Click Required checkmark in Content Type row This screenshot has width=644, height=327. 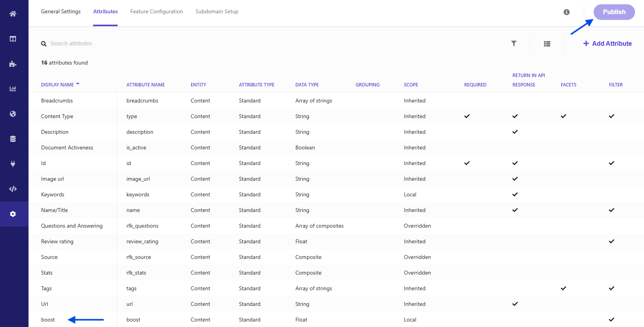[467, 116]
